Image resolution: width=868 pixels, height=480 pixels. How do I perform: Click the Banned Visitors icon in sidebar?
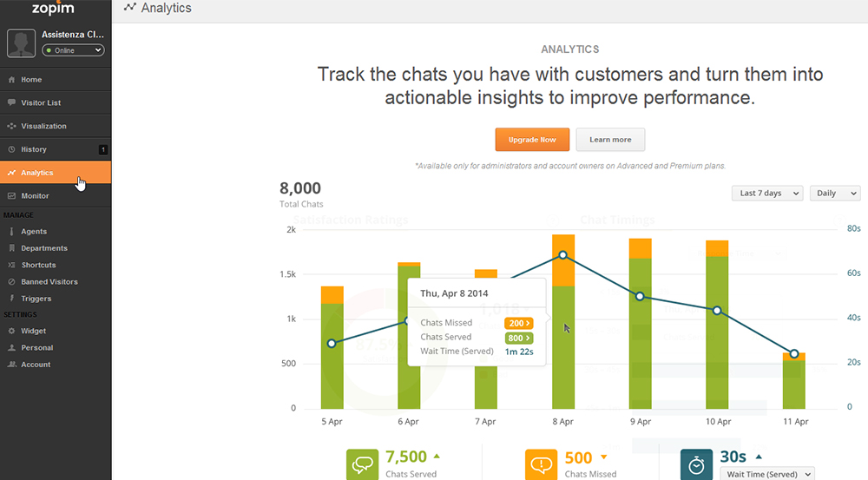click(x=11, y=282)
